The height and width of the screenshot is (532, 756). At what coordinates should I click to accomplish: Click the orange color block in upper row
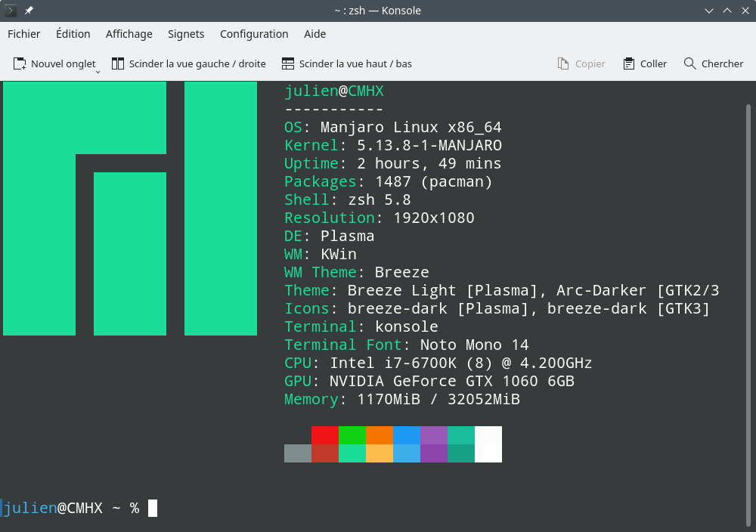[380, 435]
